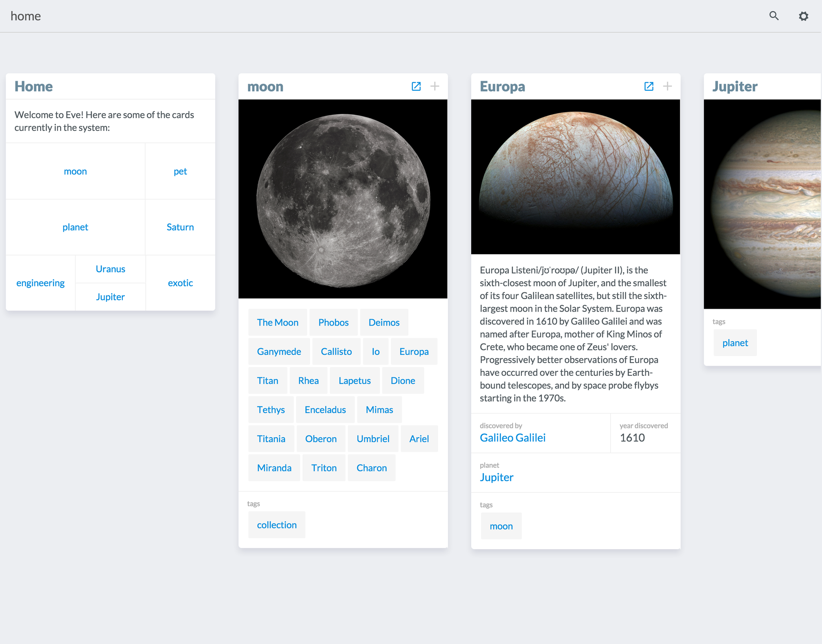Image resolution: width=822 pixels, height=644 pixels.
Task: Click the plus icon on the moon card
Action: [x=435, y=86]
